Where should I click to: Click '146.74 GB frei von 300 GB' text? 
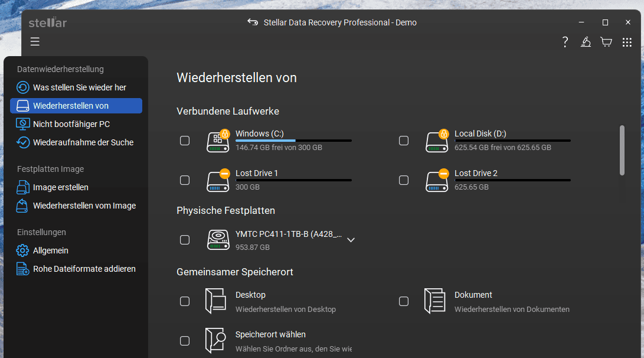[x=279, y=147]
